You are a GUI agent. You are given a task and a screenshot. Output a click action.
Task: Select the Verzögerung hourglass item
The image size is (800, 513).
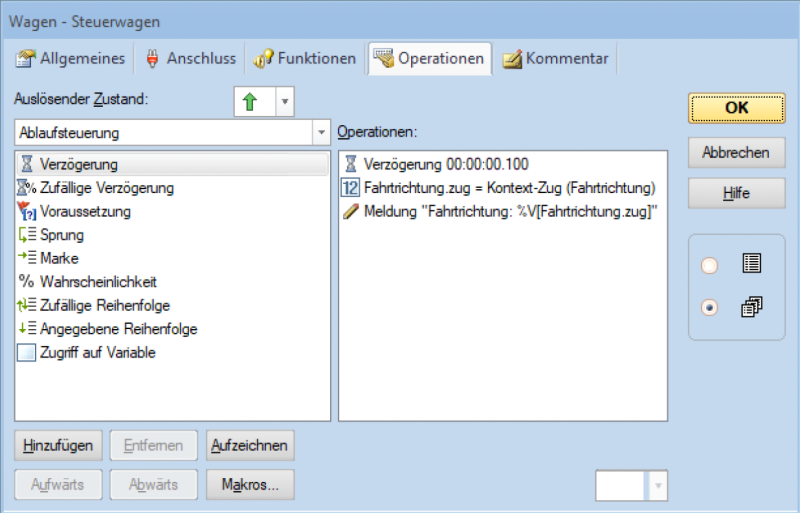click(79, 163)
